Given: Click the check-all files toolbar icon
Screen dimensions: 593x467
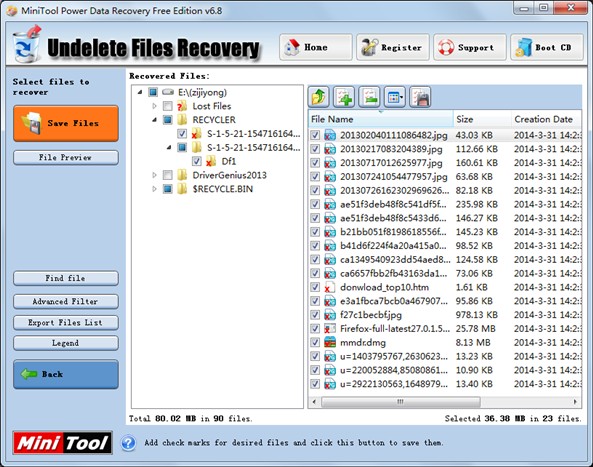Looking at the screenshot, I should click(x=344, y=97).
